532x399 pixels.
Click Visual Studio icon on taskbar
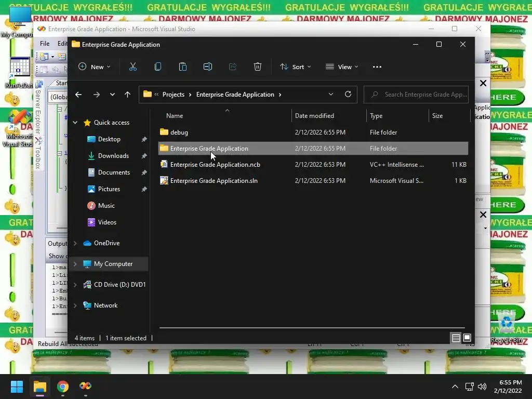point(86,387)
